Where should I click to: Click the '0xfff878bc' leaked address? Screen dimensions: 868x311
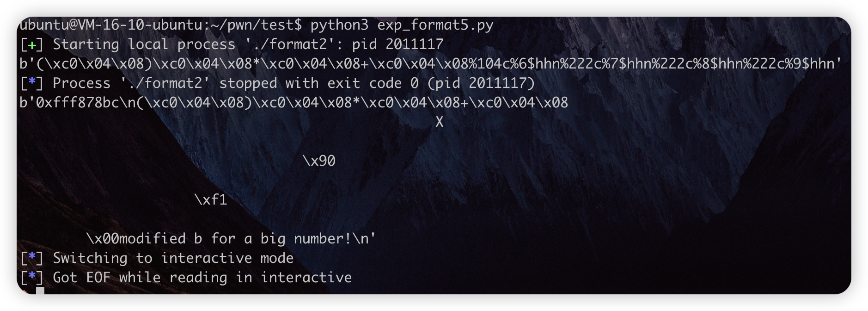tap(78, 103)
